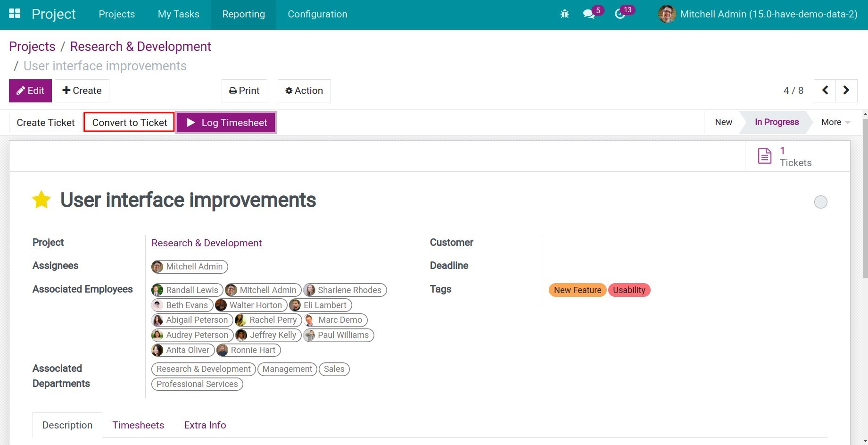Set the stage to New

[x=723, y=122]
